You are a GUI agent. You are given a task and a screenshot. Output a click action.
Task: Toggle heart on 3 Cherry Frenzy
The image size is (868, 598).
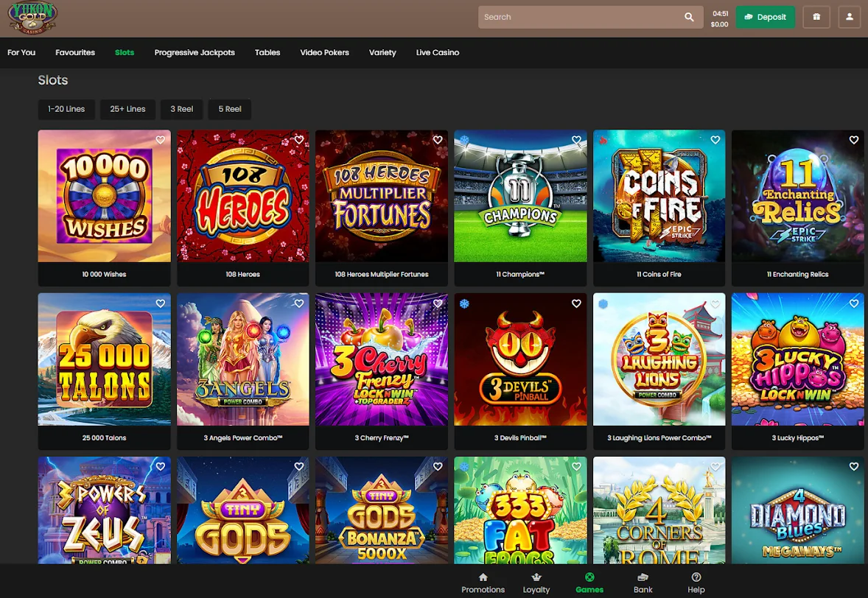point(438,303)
